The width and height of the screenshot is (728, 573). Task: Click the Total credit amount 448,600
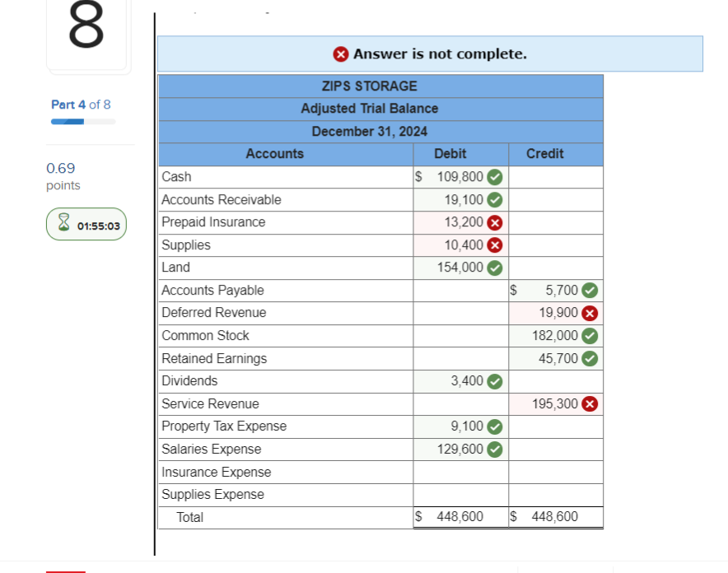pyautogui.click(x=555, y=517)
